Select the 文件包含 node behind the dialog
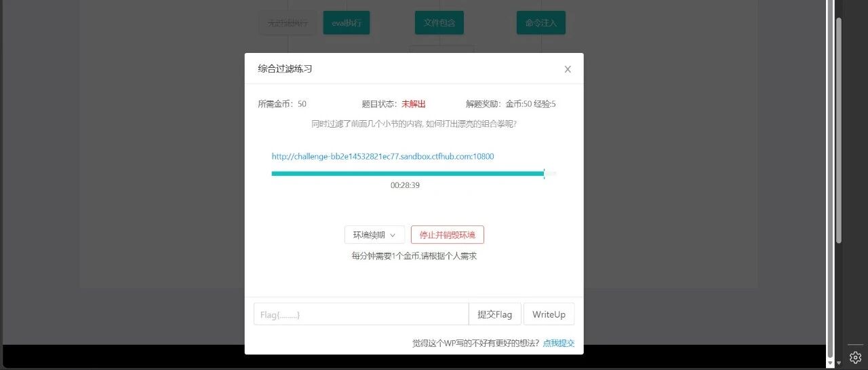This screenshot has height=370, width=868. coord(439,22)
